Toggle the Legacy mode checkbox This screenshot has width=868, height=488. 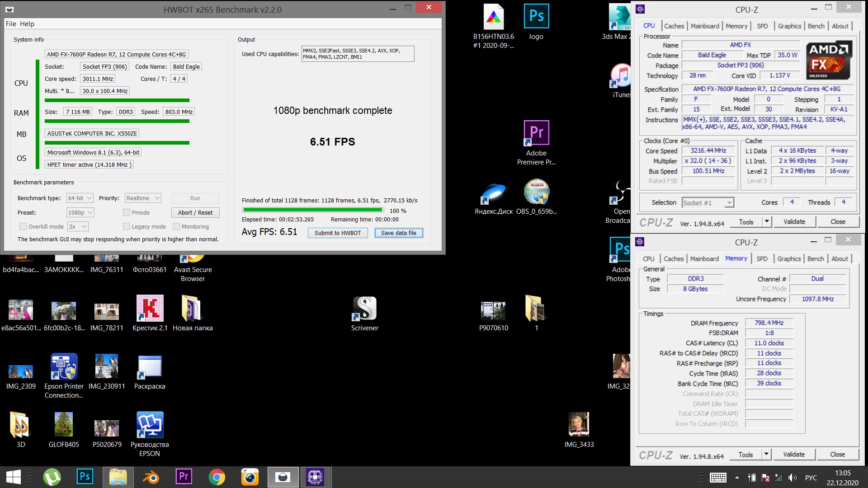[127, 226]
